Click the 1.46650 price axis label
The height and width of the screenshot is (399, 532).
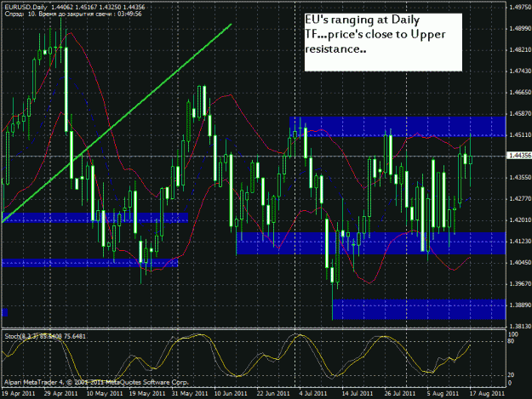pos(520,92)
